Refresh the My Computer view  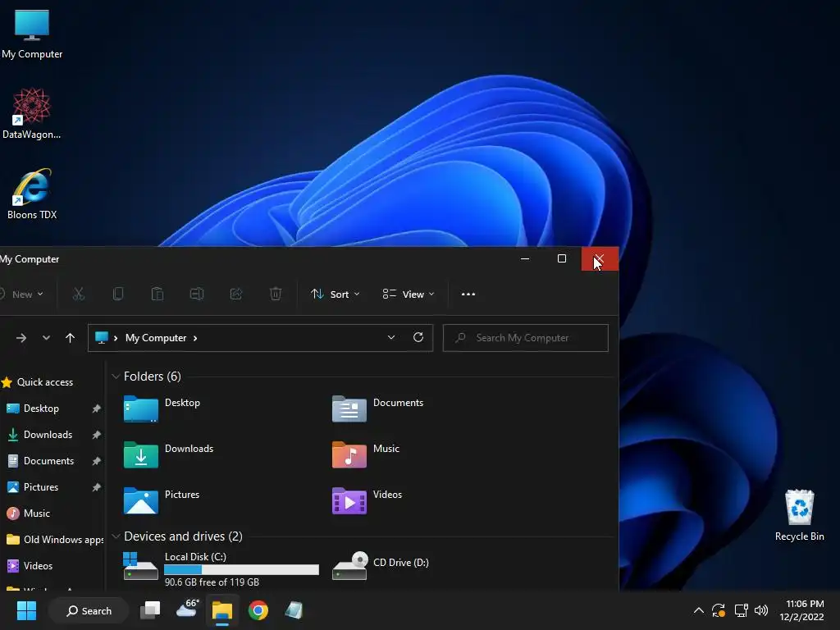pyautogui.click(x=418, y=337)
